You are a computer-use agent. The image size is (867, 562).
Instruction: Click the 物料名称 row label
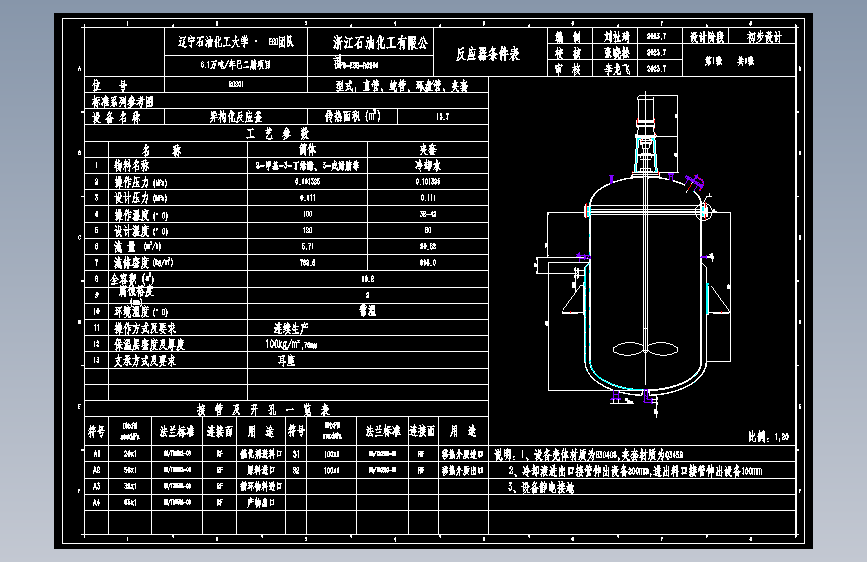click(x=132, y=165)
